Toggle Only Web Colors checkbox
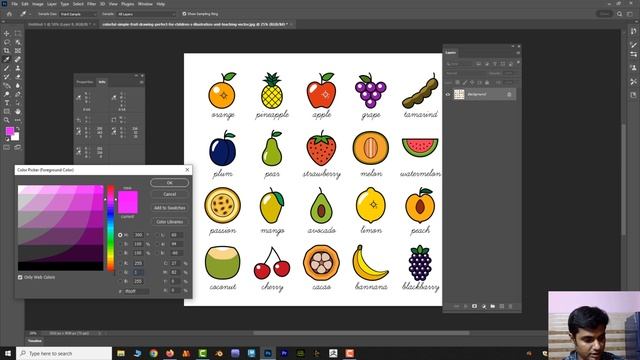 click(x=20, y=277)
